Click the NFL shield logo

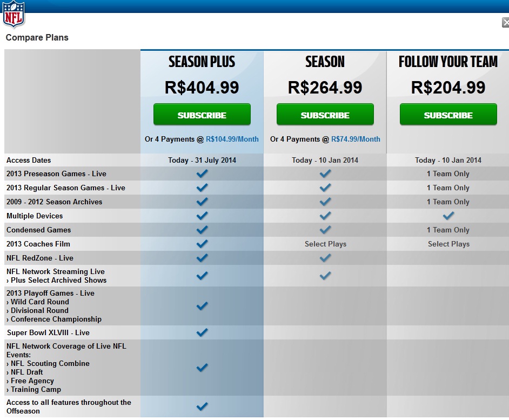point(14,14)
